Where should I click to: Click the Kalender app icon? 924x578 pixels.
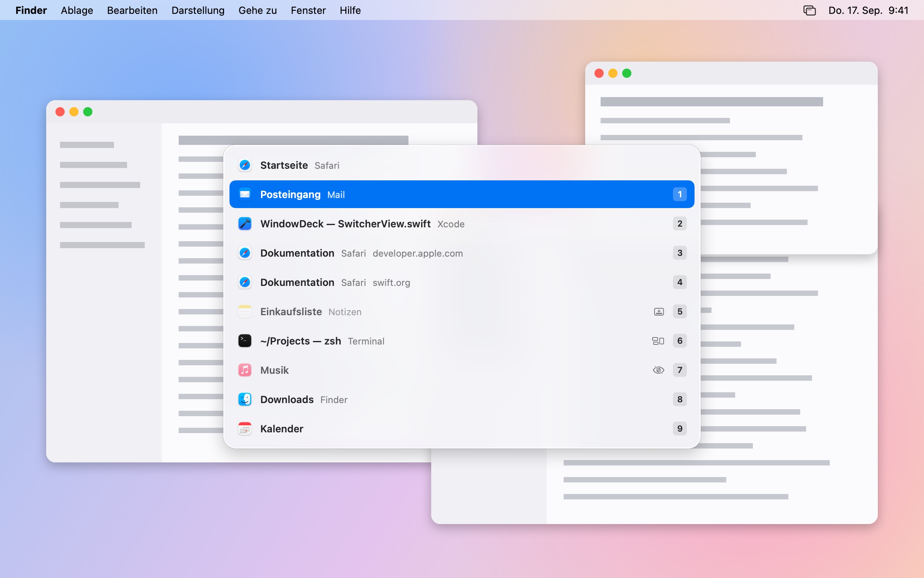click(245, 429)
